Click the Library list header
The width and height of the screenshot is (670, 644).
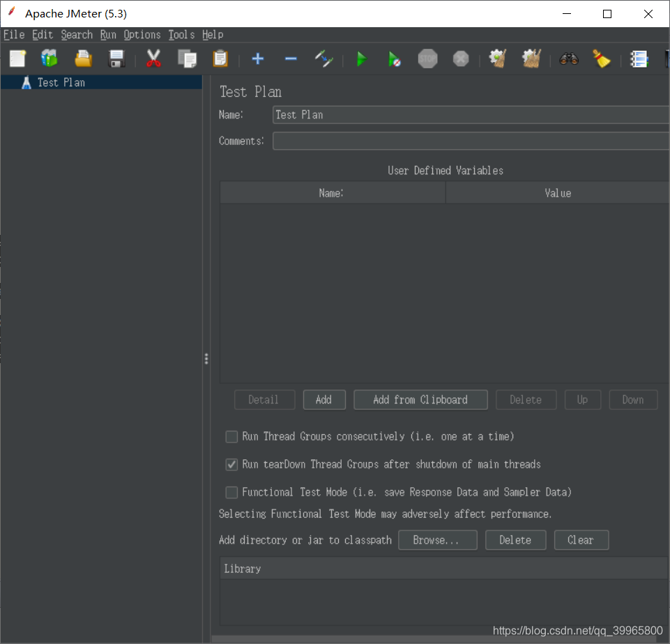pyautogui.click(x=444, y=569)
